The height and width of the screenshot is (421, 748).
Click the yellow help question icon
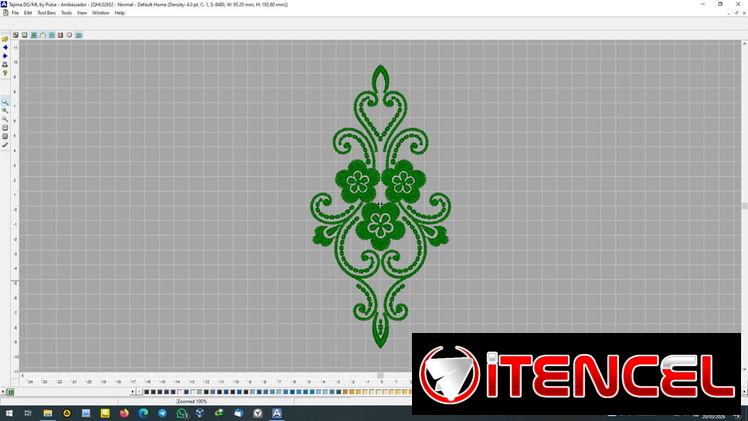[5, 73]
